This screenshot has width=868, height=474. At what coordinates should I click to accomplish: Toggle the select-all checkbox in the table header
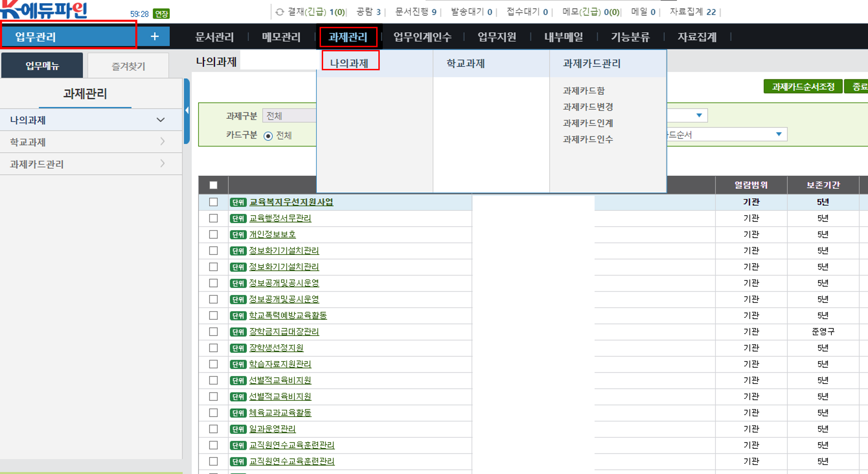coord(213,185)
